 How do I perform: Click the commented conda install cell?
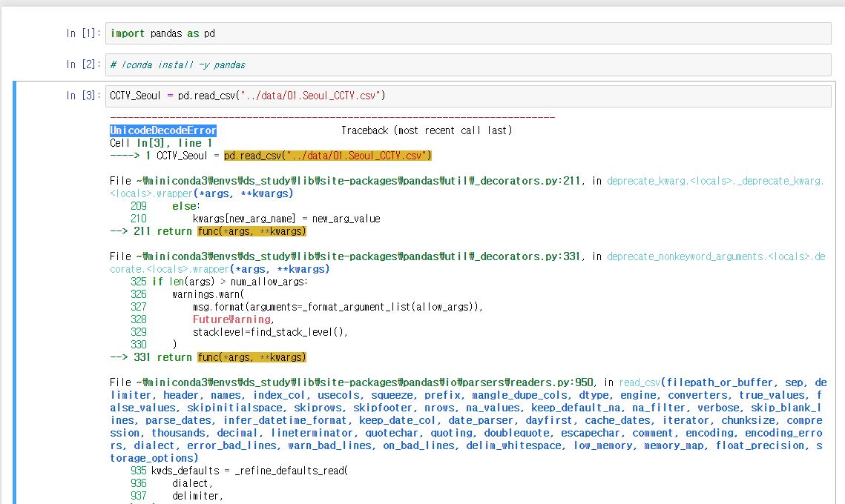[468, 64]
